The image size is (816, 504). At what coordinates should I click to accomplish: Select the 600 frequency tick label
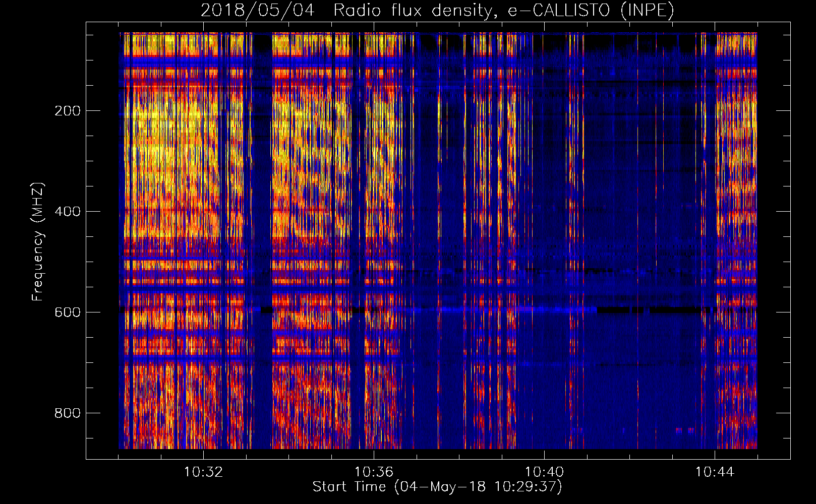[x=68, y=312]
